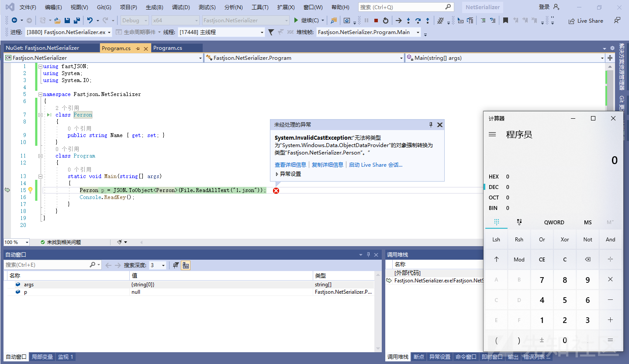
Task: Close the exception popup with X
Action: [x=440, y=125]
